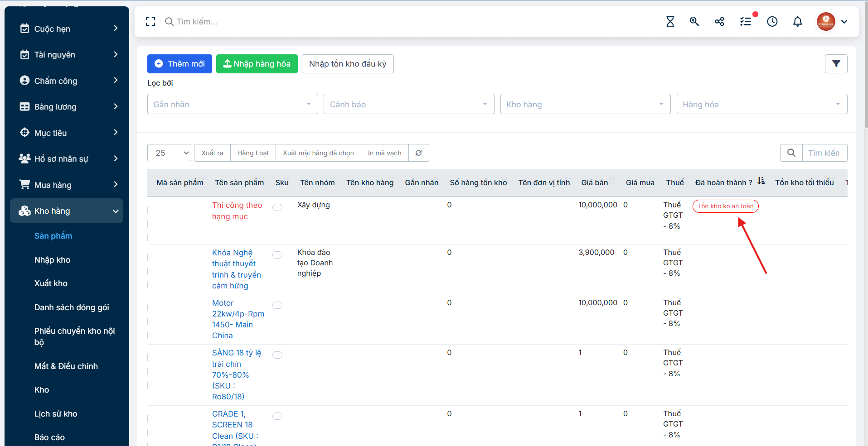
Task: Click the Nhập hàng hóa button
Action: point(257,64)
